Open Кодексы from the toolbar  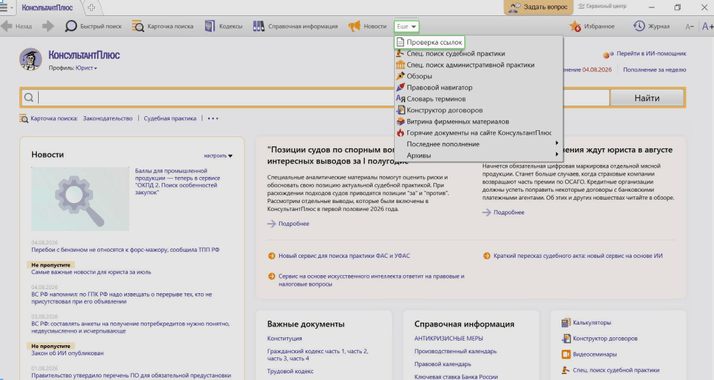tap(223, 26)
